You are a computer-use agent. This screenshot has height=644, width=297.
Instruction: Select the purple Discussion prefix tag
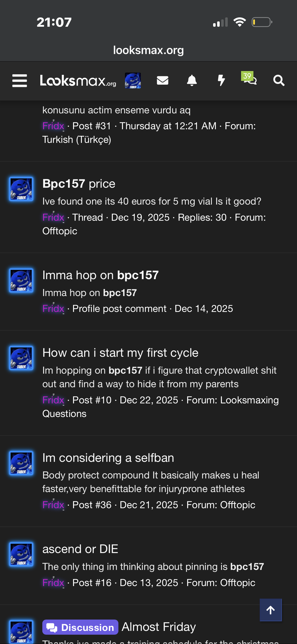(80, 627)
